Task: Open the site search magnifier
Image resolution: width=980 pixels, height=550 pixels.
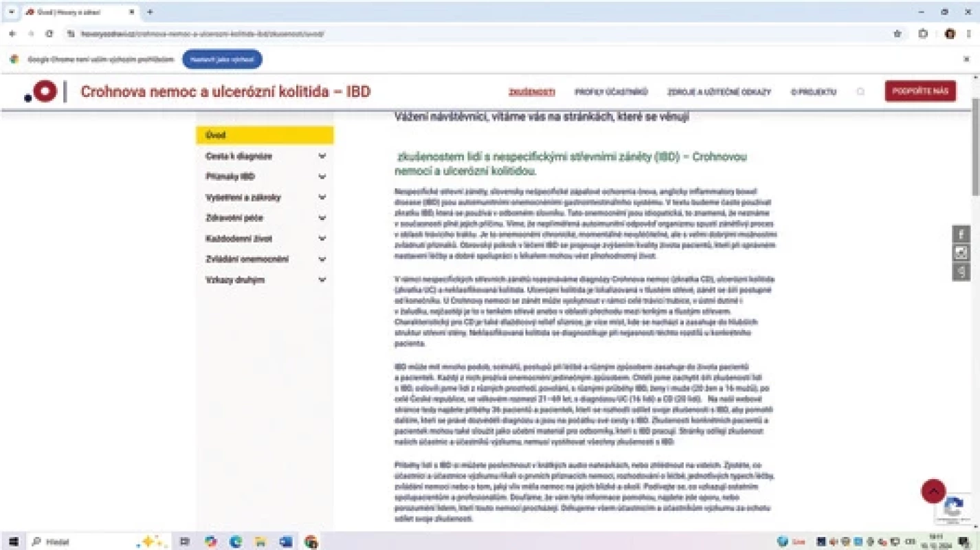Action: [x=860, y=91]
